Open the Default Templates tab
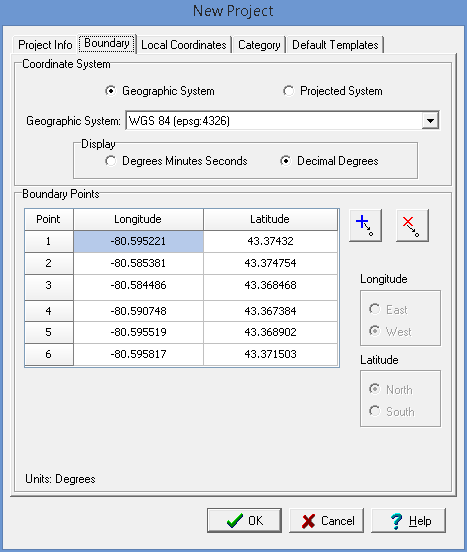Image resolution: width=467 pixels, height=552 pixels. point(335,45)
